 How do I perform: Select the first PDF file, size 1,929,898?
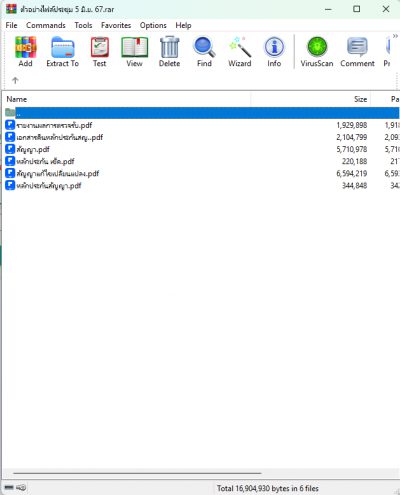202,125
